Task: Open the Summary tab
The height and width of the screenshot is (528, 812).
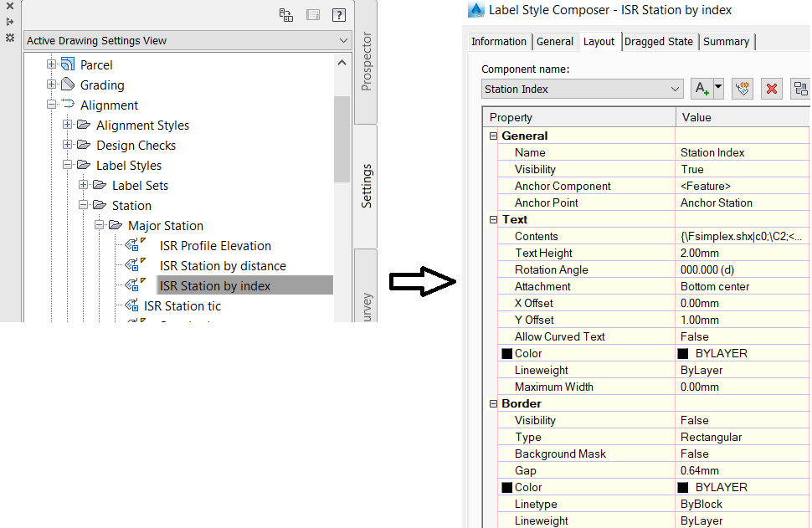Action: click(726, 41)
